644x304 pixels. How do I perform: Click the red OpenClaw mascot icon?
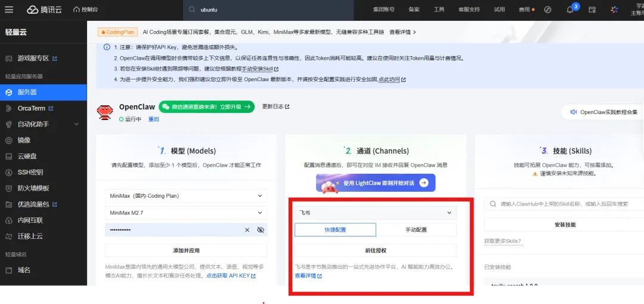[105, 112]
